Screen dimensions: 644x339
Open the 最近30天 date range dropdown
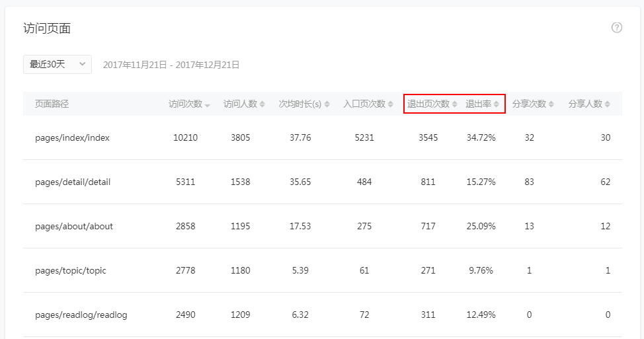[x=57, y=64]
